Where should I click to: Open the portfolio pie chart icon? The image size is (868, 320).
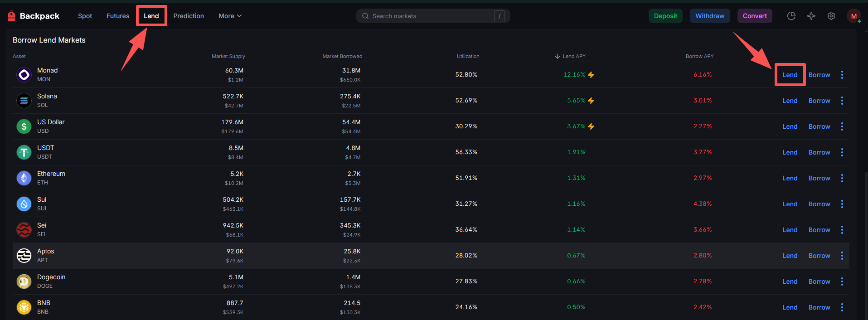(791, 16)
